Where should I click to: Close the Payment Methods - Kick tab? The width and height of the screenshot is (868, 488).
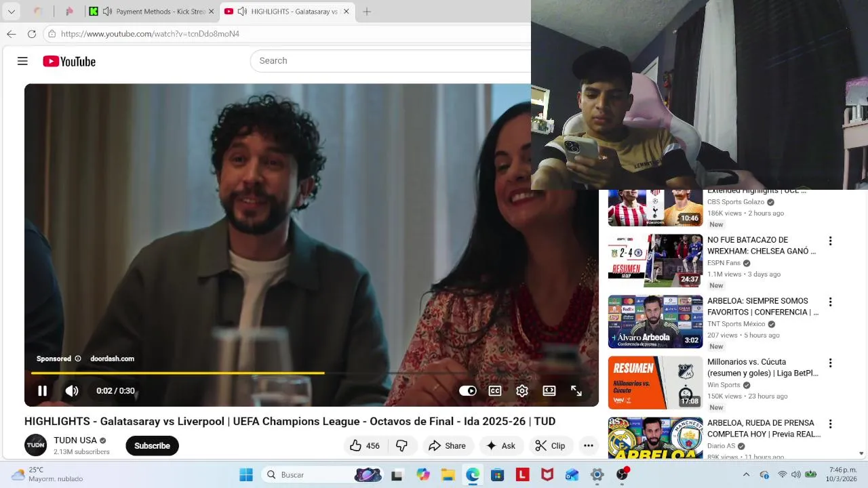coord(211,12)
